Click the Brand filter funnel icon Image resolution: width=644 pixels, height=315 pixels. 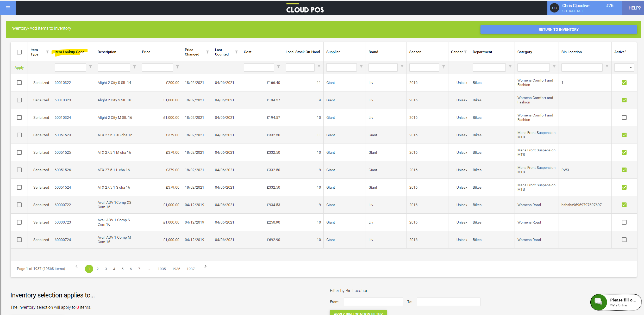click(x=402, y=67)
